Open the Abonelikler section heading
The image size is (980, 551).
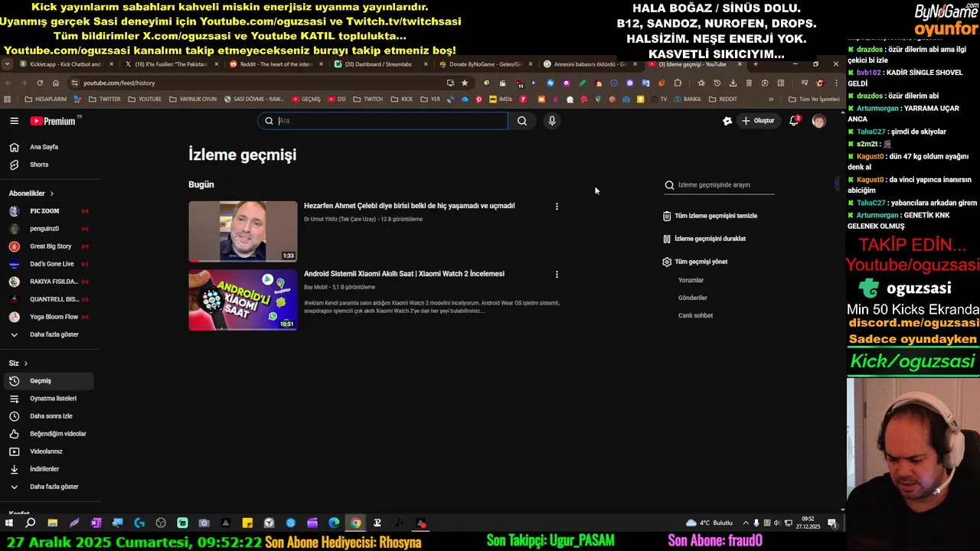(31, 194)
